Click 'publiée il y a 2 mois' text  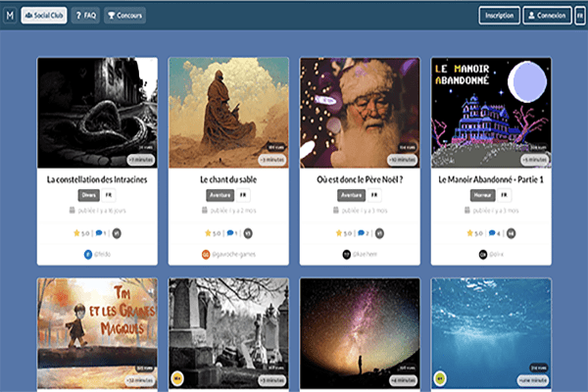coord(233,211)
